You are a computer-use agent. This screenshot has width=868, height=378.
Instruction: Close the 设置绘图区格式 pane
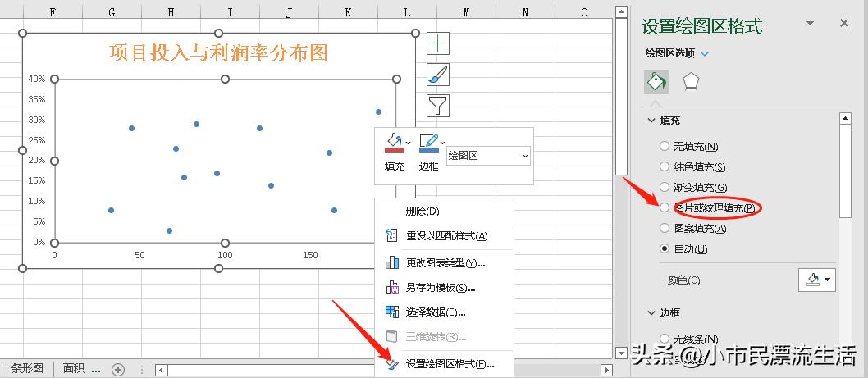click(844, 23)
